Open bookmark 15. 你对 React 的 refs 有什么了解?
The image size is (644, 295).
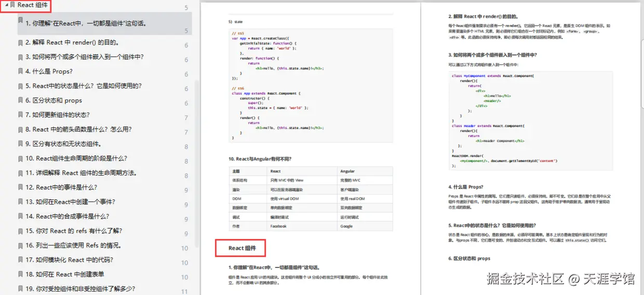74,231
